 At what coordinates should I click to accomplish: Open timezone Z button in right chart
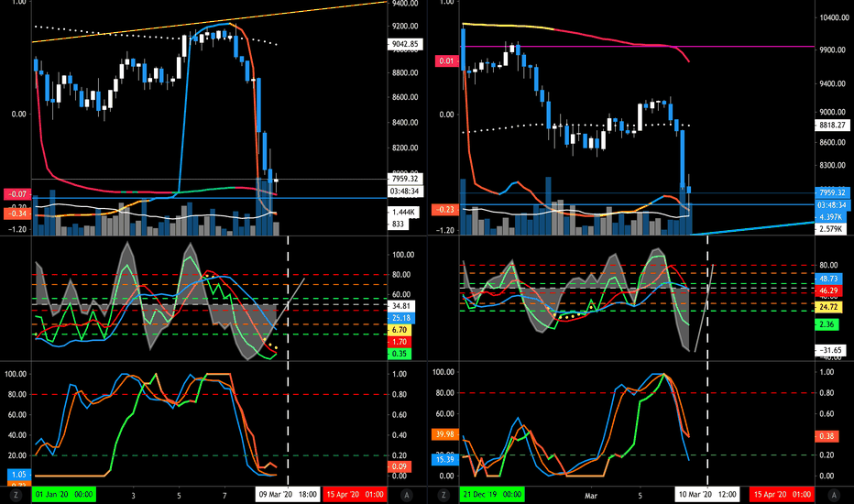coord(443,495)
